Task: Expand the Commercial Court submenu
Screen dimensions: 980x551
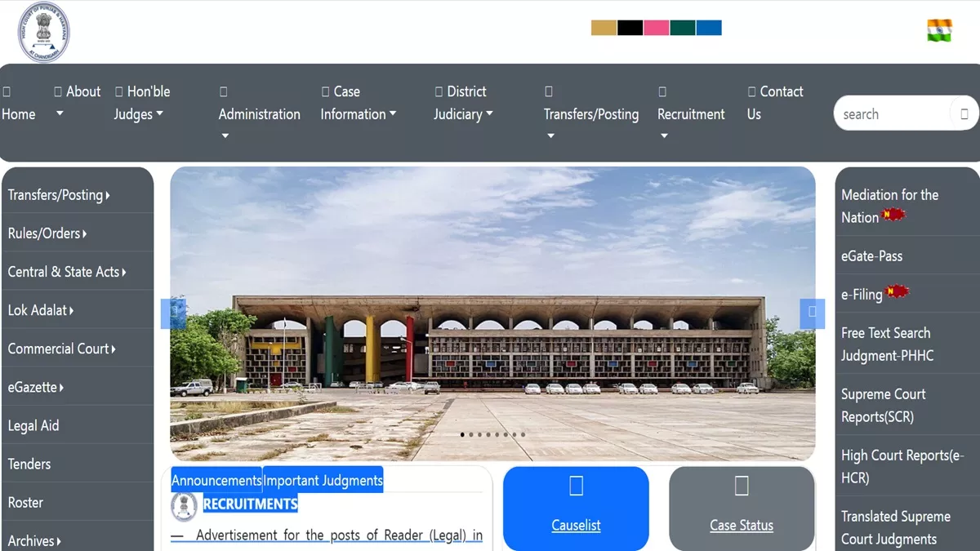Action: (77, 348)
